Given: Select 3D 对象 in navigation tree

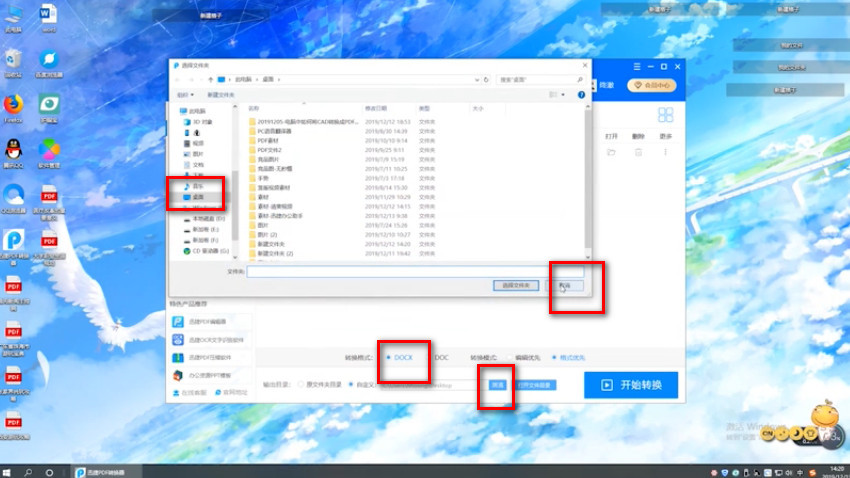Looking at the screenshot, I should [x=198, y=122].
